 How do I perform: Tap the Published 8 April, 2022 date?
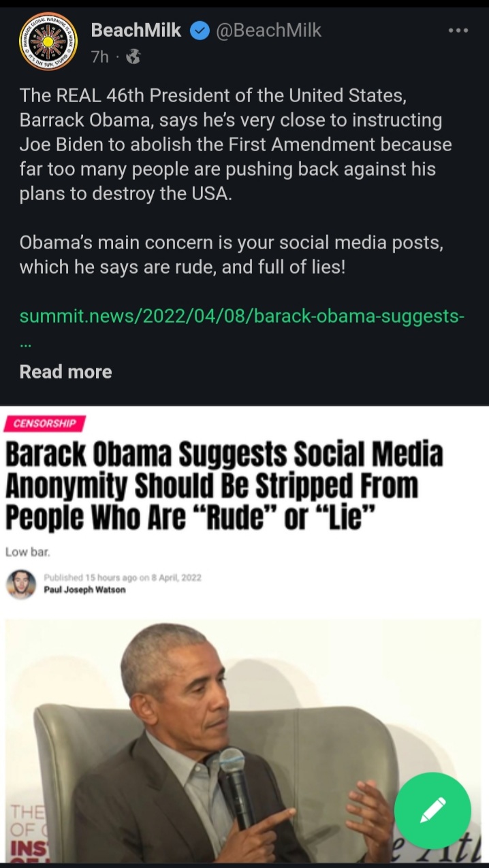123,578
